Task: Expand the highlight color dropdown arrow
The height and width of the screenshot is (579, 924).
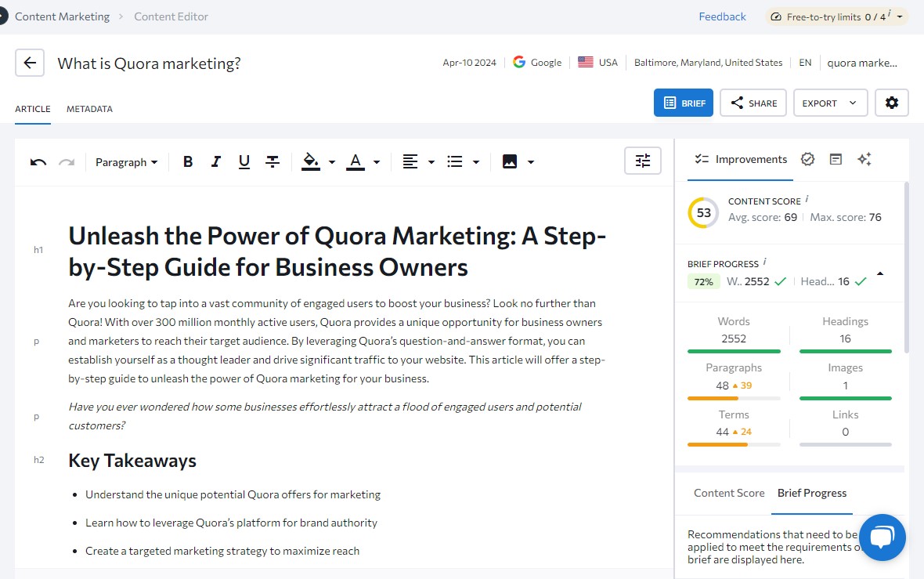Action: [x=332, y=162]
